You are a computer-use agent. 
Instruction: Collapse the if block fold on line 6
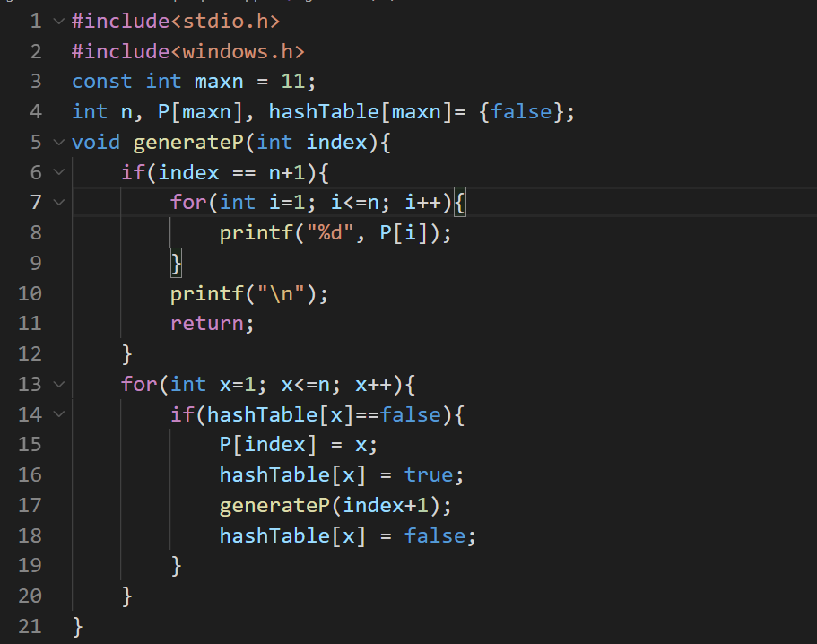coord(59,172)
